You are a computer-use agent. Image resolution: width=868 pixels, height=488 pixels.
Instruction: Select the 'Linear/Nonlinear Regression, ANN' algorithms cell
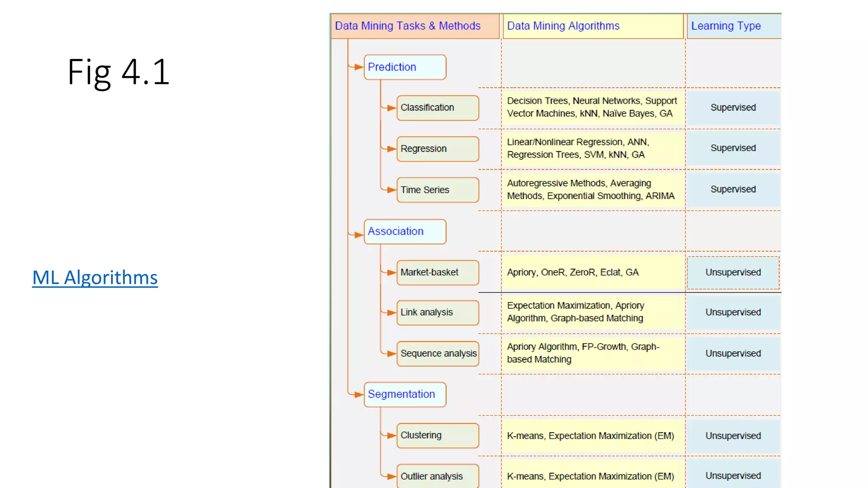(593, 148)
